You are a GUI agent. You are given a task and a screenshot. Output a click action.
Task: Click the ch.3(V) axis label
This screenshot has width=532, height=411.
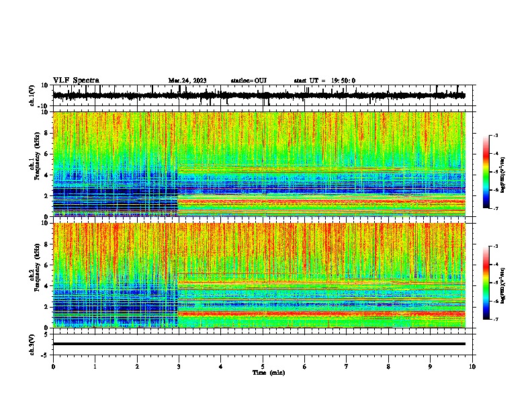(x=32, y=345)
